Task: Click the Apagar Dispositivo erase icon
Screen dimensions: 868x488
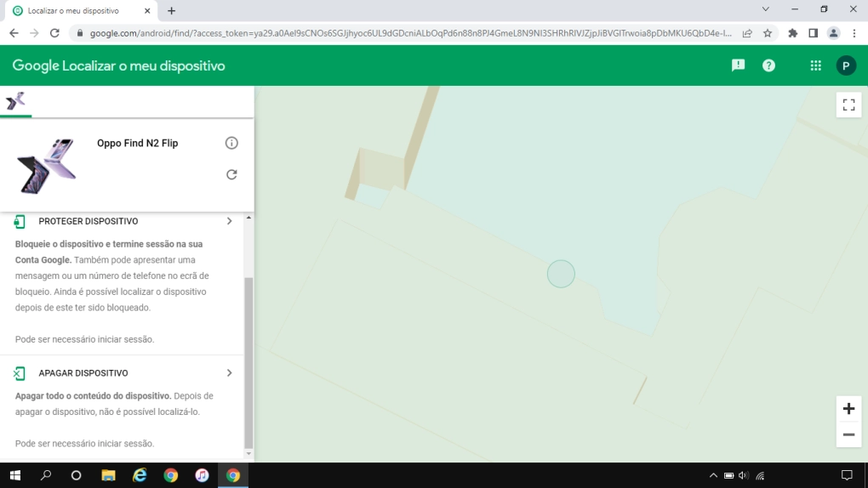Action: coord(20,373)
